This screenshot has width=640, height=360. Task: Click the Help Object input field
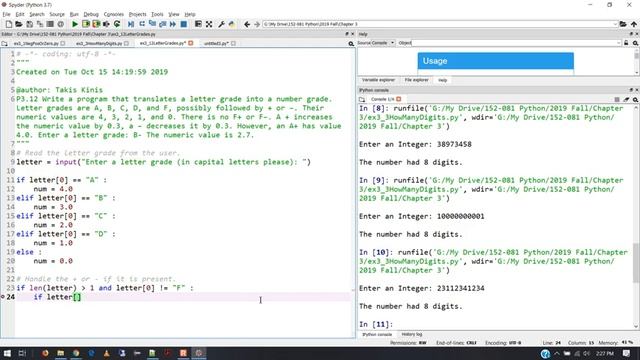pos(516,43)
